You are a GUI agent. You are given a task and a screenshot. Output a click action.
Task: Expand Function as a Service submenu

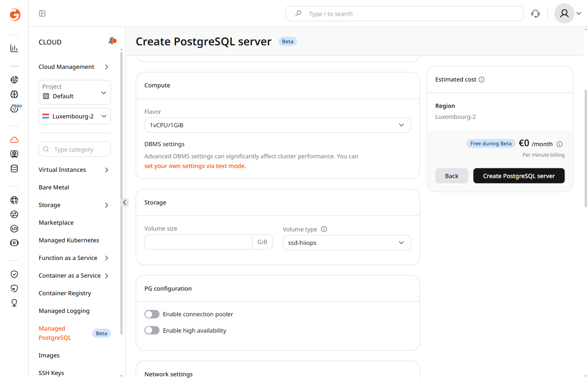[74, 258]
